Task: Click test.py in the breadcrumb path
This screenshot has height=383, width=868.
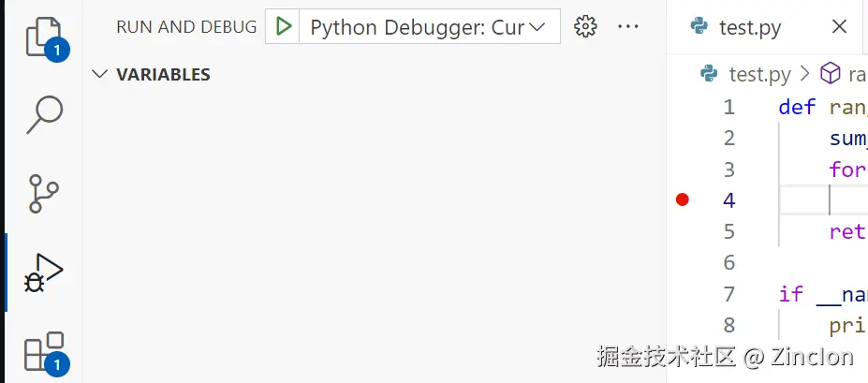Action: coord(759,74)
